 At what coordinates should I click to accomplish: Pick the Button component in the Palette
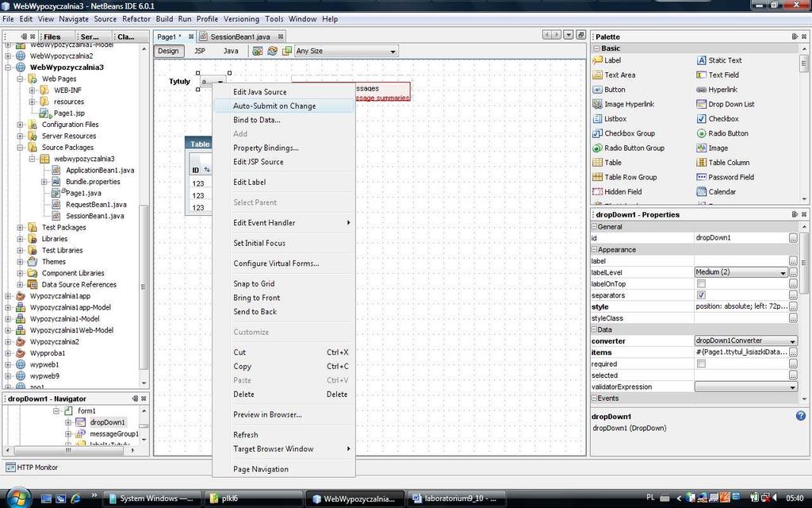click(608, 90)
